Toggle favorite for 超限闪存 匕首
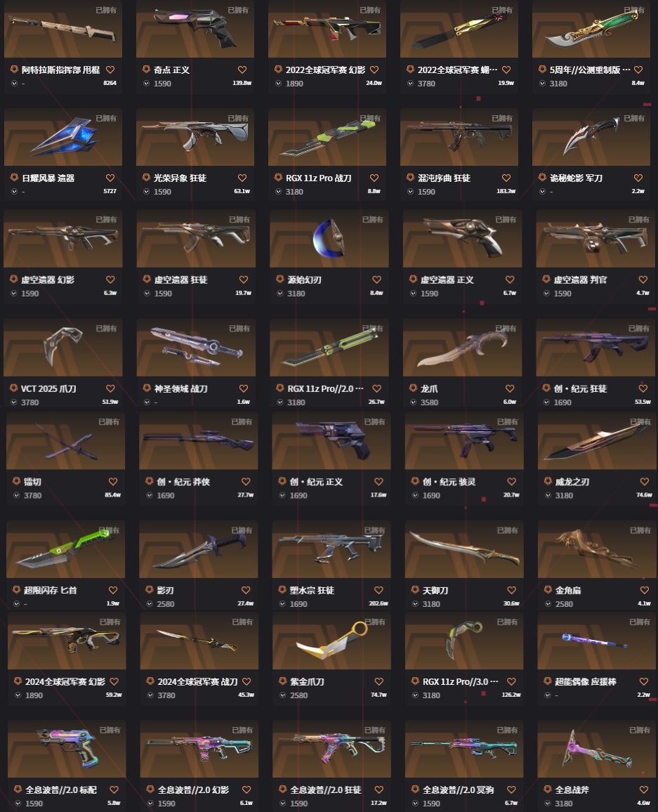Image resolution: width=658 pixels, height=812 pixels. [x=113, y=590]
